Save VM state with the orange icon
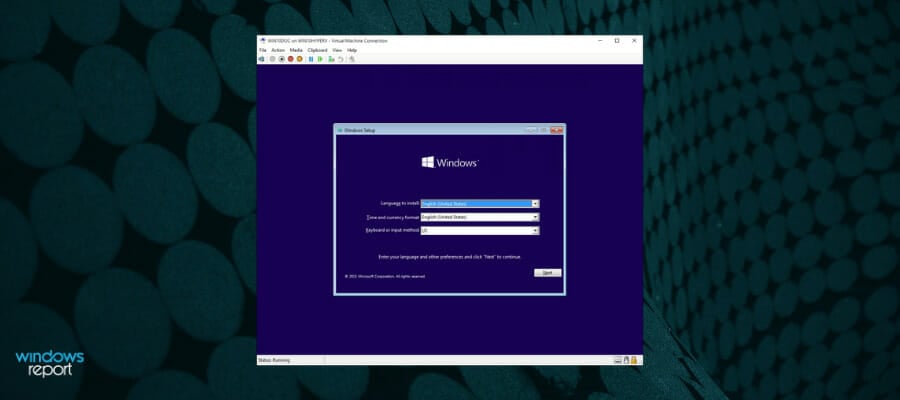The width and height of the screenshot is (900, 400). pyautogui.click(x=300, y=59)
